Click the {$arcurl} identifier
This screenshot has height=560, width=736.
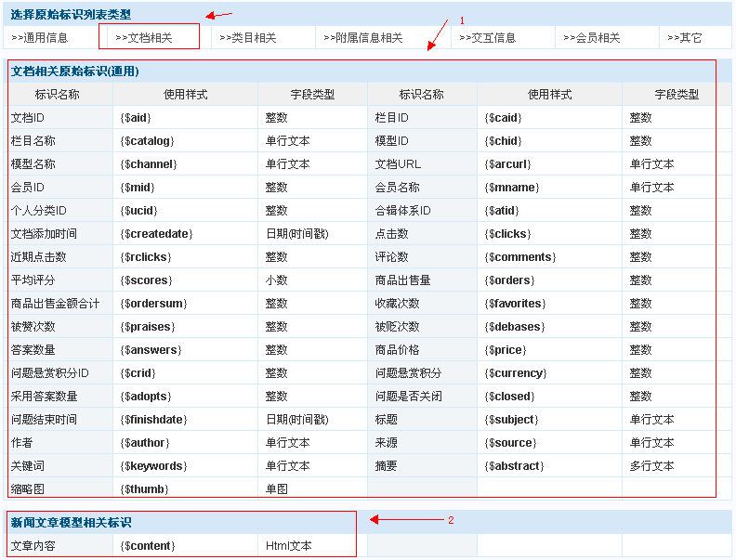click(x=508, y=164)
